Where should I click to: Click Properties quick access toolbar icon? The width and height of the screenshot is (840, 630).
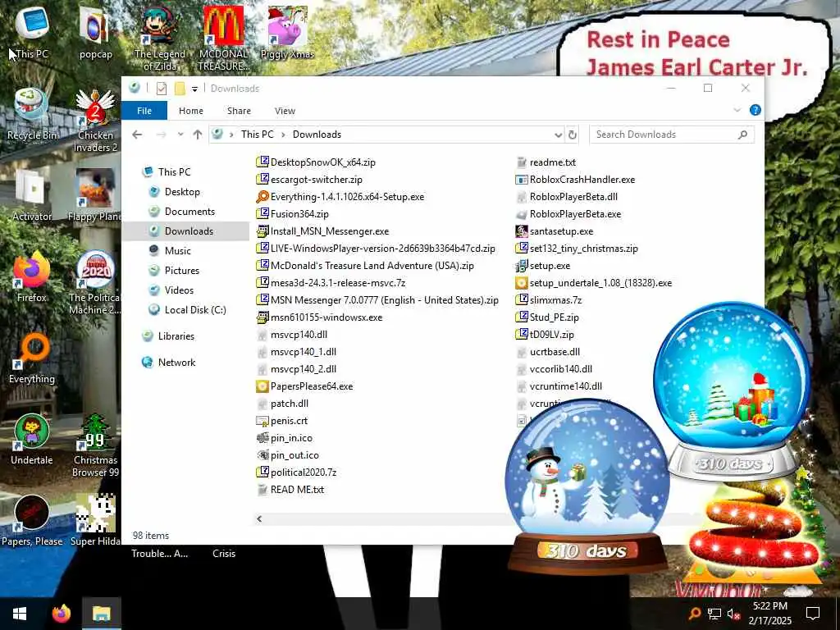(162, 89)
